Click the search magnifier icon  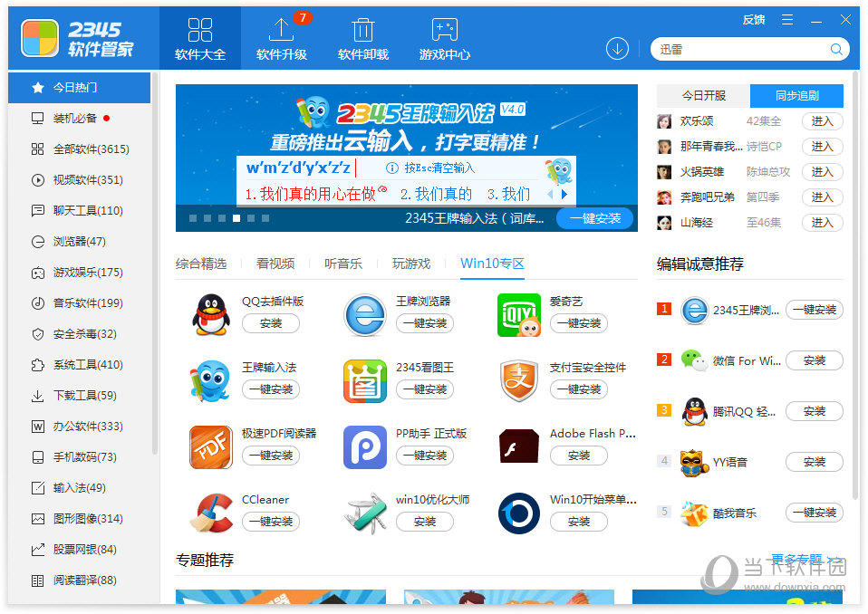pyautogui.click(x=836, y=49)
